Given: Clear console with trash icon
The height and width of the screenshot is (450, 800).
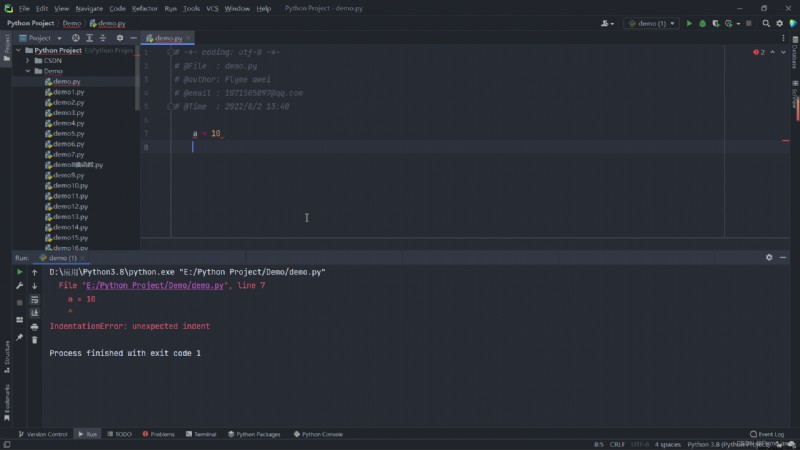Looking at the screenshot, I should coord(35,340).
